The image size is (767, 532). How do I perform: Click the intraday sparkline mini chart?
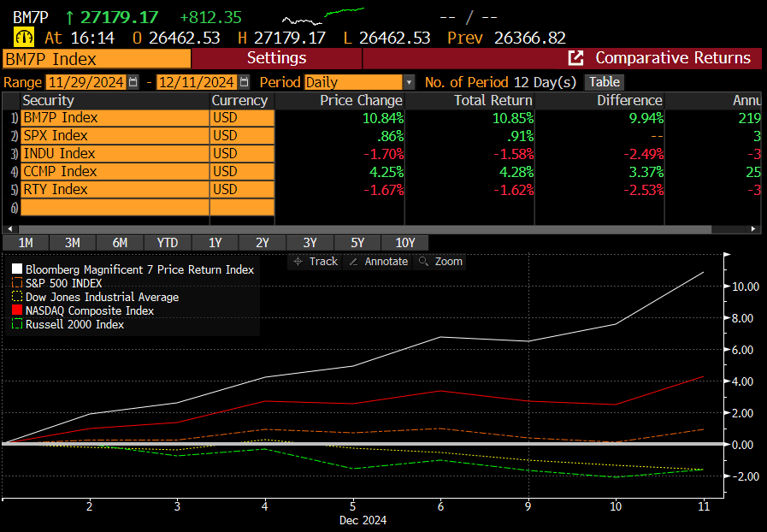click(323, 16)
